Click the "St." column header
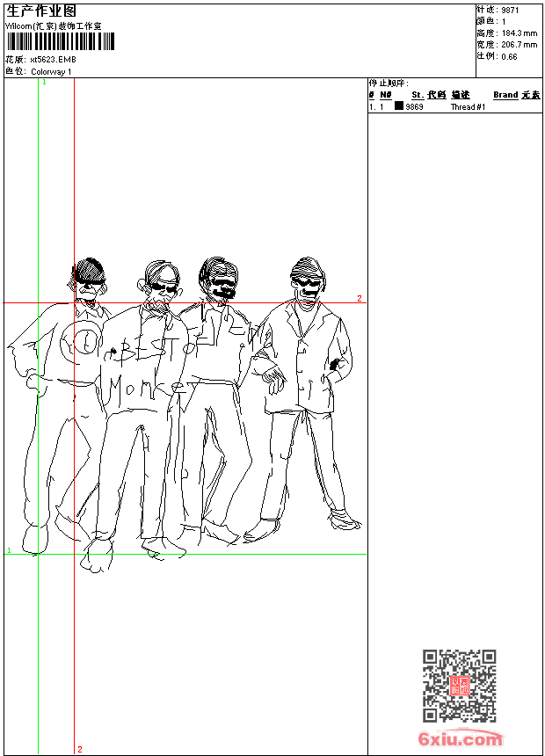Viewport: 545px width, 756px height. tap(418, 95)
